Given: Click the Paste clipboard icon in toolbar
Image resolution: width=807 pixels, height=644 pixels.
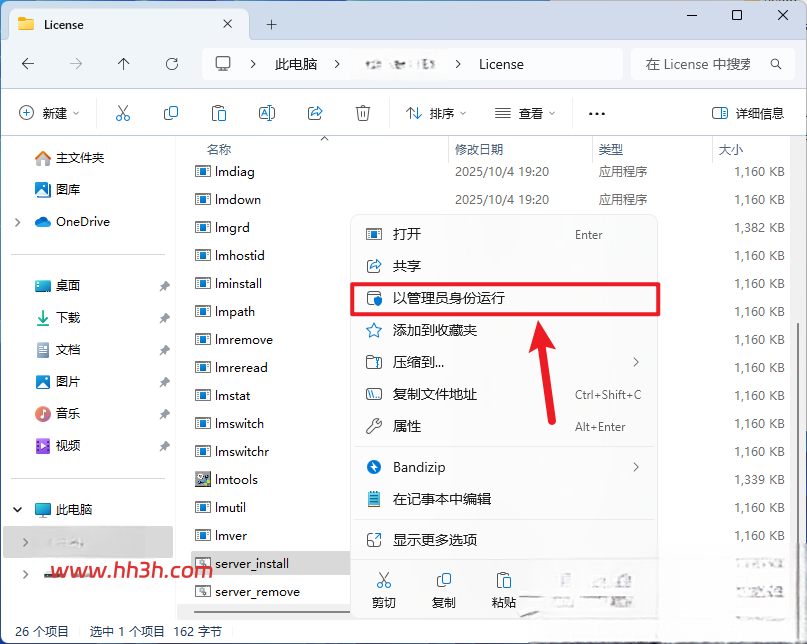Looking at the screenshot, I should (219, 113).
